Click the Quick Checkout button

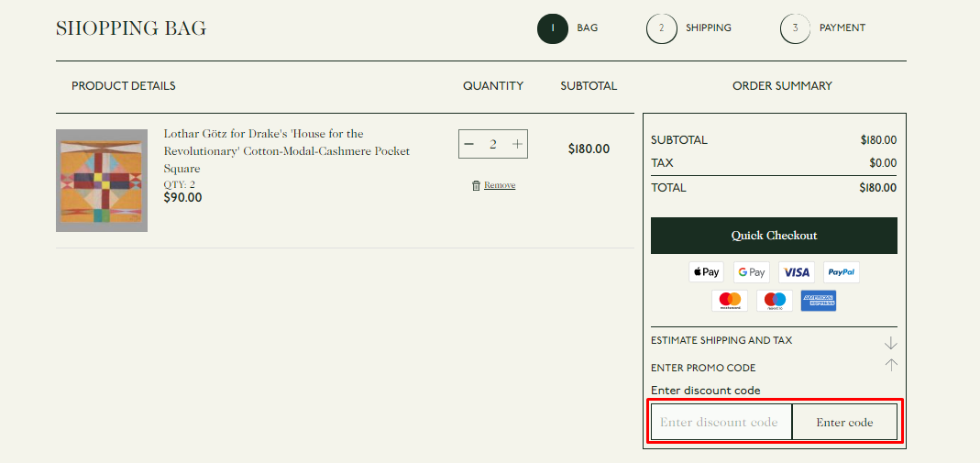774,236
